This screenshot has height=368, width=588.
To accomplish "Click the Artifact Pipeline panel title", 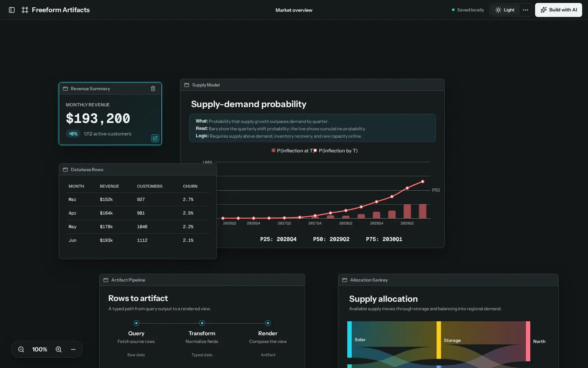I will click(128, 280).
